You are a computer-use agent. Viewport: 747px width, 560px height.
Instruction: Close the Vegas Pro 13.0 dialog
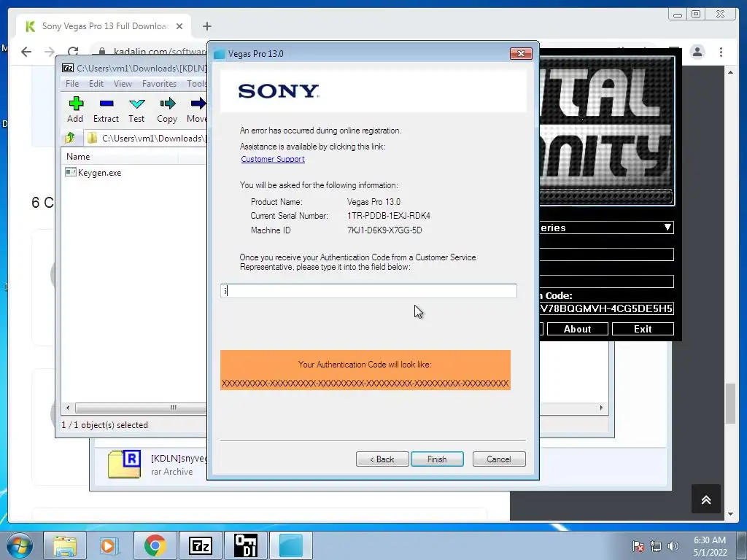click(521, 54)
